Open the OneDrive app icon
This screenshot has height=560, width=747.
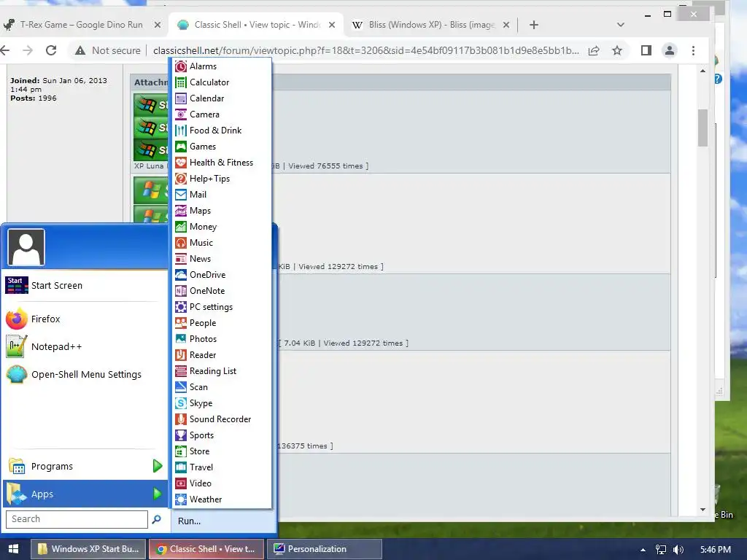181,275
